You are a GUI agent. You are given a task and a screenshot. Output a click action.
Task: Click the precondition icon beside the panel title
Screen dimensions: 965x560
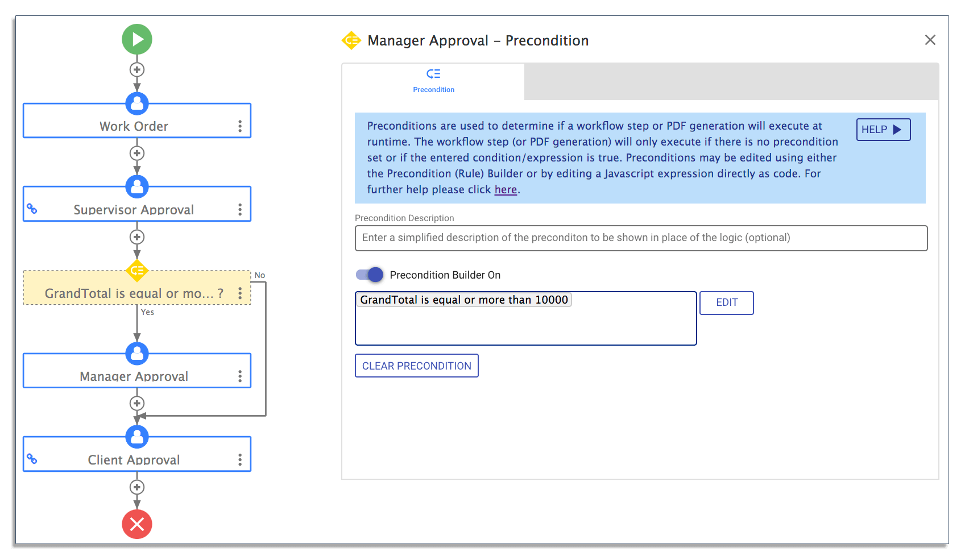tap(351, 40)
